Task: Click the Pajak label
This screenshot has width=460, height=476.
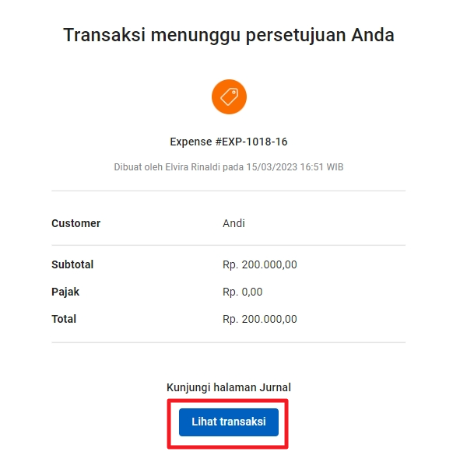Action: [x=65, y=292]
